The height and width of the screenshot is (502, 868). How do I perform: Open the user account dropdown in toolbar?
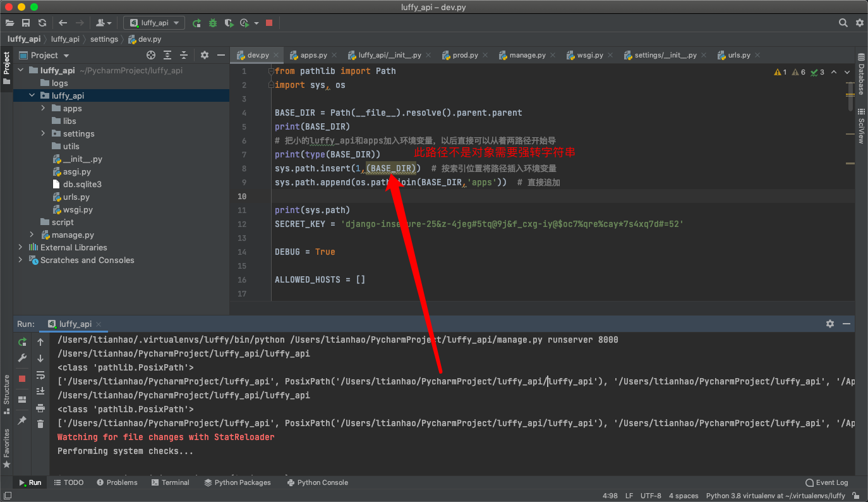pos(104,23)
